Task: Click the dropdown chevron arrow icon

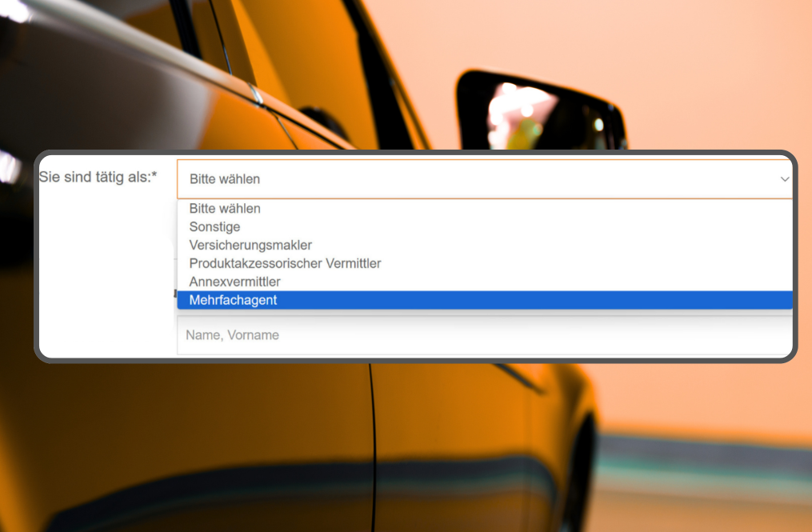Action: coord(784,179)
